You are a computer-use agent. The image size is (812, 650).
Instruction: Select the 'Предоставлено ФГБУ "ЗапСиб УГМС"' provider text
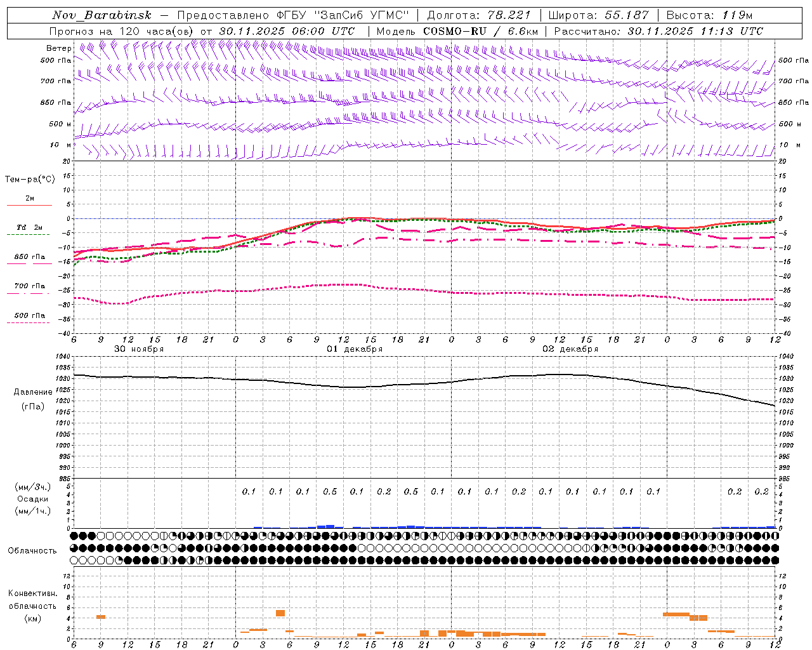coord(293,15)
